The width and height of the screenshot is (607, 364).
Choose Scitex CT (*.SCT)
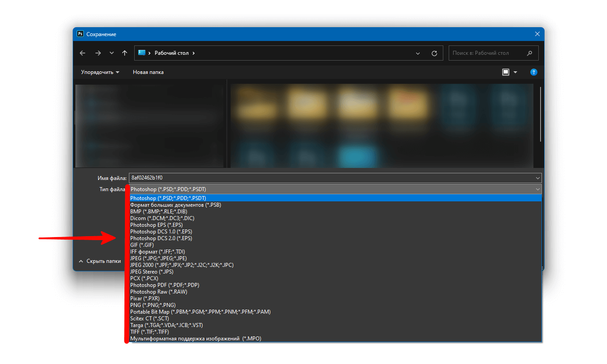click(335, 319)
